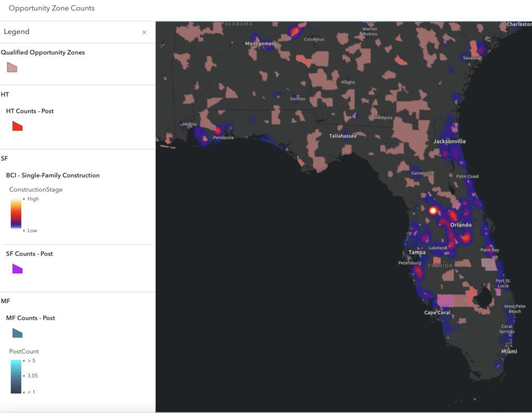This screenshot has height=413, width=532.
Task: Click the PostCount blue gradient ramp
Action: (16, 376)
